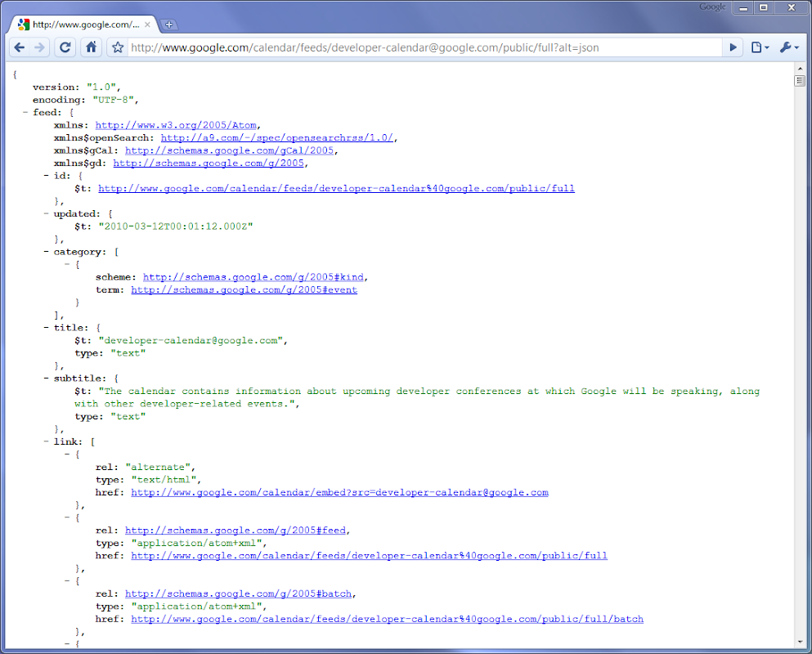Open the w3.org 2005 Atom link
Viewport: 812px width, 654px height.
click(x=176, y=125)
